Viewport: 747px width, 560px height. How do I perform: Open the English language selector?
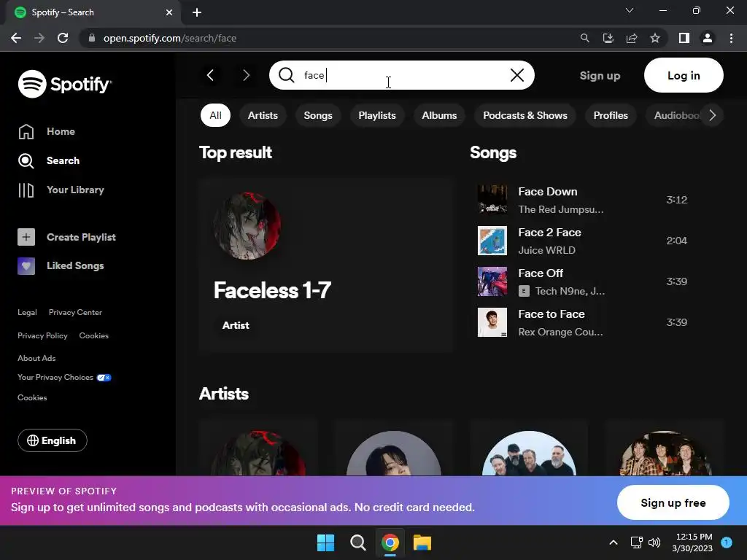pos(53,440)
